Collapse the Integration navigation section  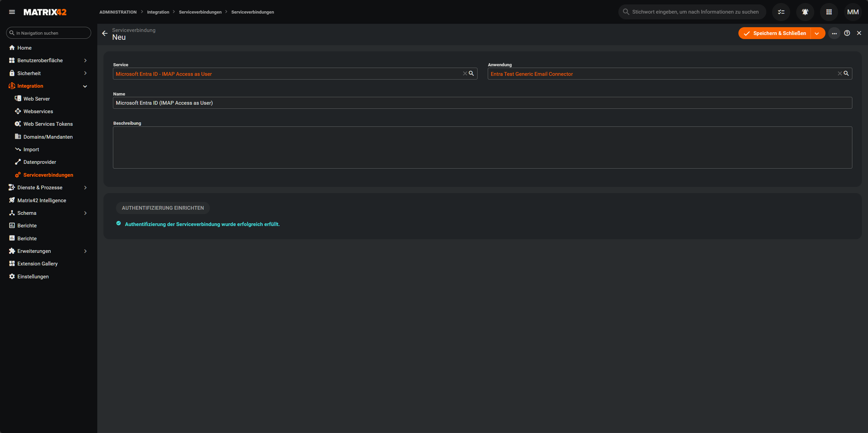click(85, 86)
